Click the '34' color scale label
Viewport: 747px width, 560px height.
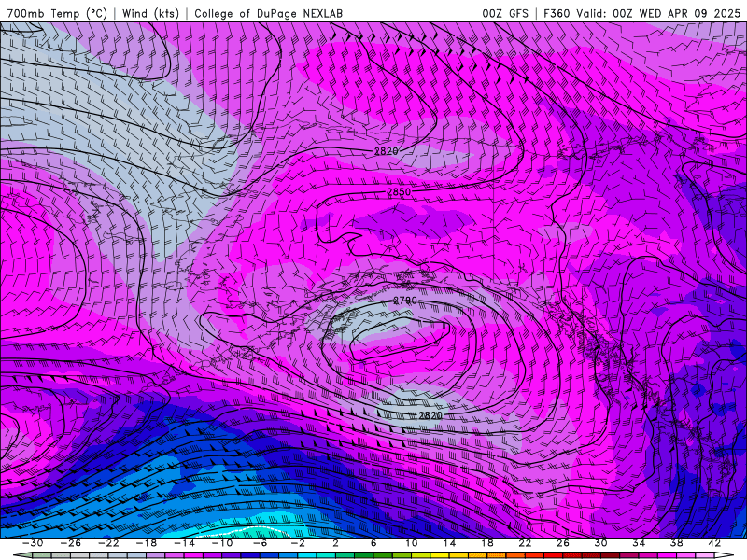click(x=639, y=543)
